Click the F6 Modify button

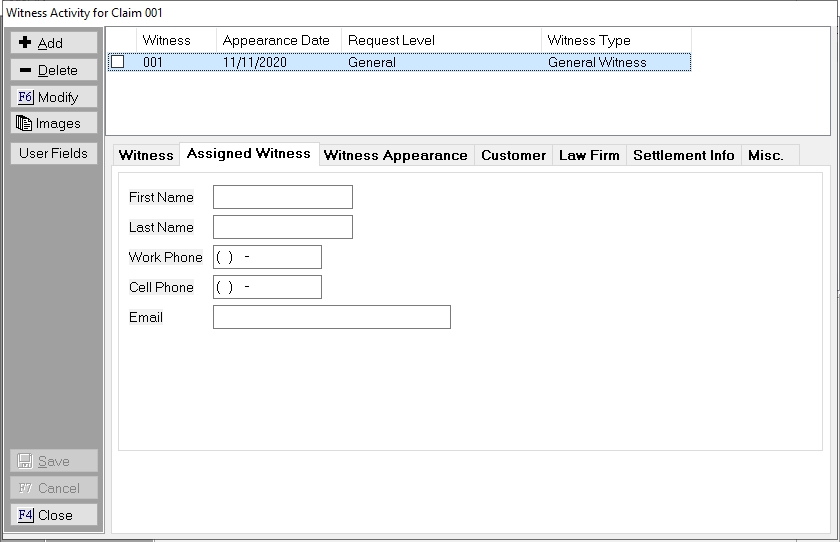click(x=54, y=97)
